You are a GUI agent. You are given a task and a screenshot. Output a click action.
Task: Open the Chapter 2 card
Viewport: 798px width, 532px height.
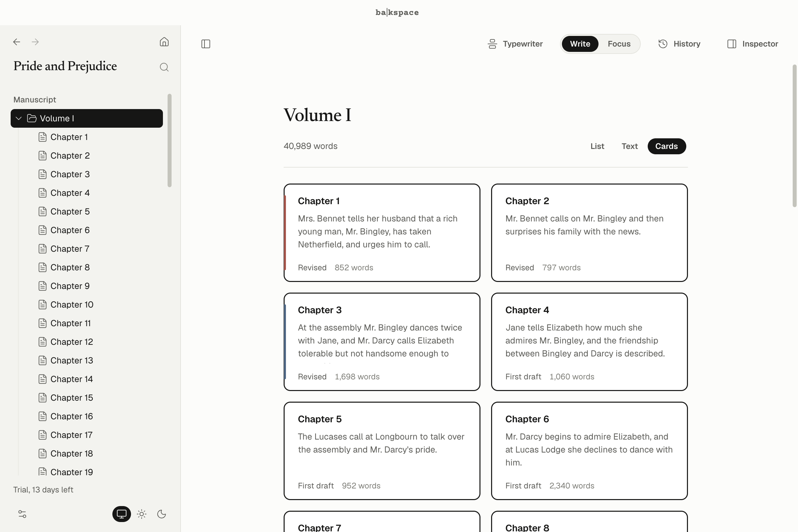point(589,233)
